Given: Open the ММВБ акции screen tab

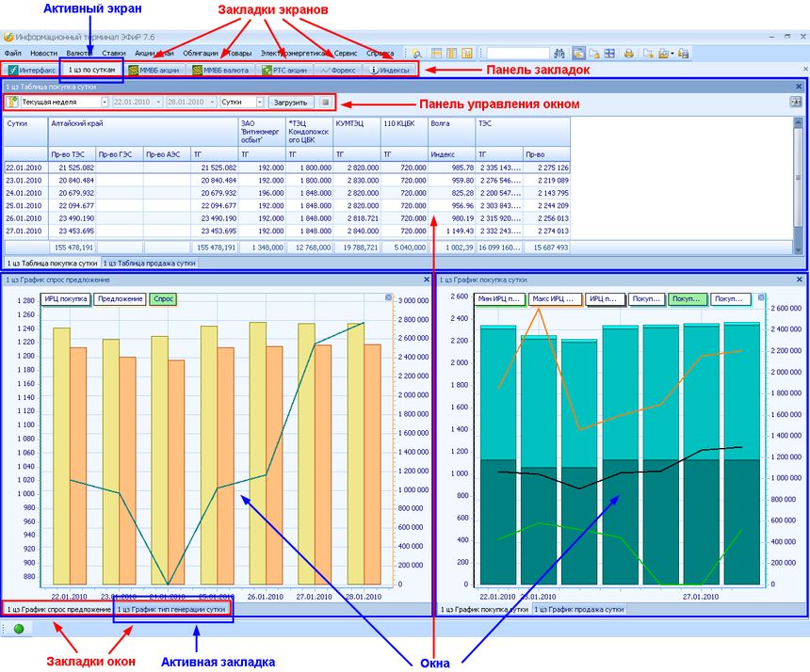Looking at the screenshot, I should [154, 71].
